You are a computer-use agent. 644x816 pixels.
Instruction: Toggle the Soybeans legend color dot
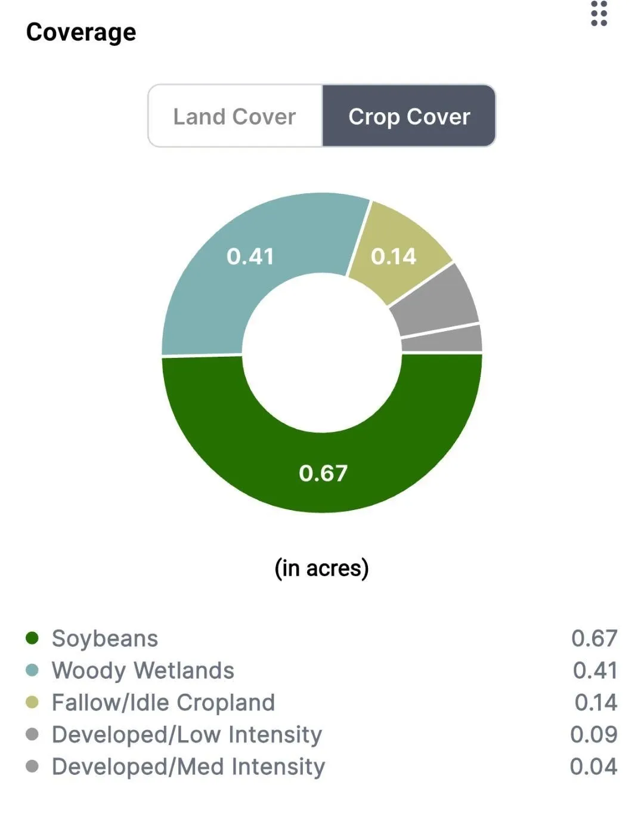32,638
